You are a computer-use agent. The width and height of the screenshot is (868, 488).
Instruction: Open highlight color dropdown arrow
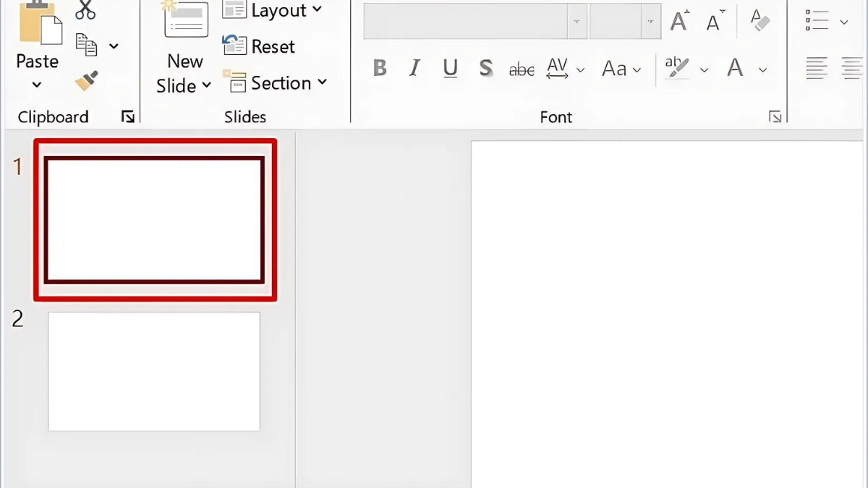pos(704,70)
